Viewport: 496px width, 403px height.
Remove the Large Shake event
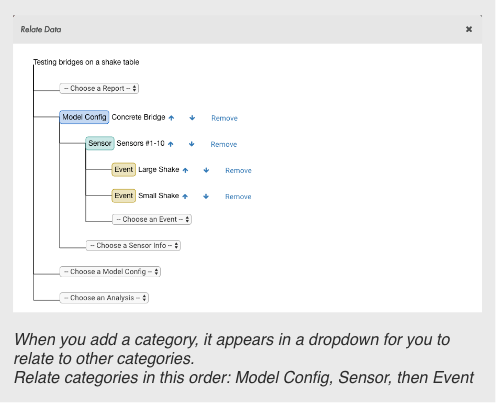[238, 170]
